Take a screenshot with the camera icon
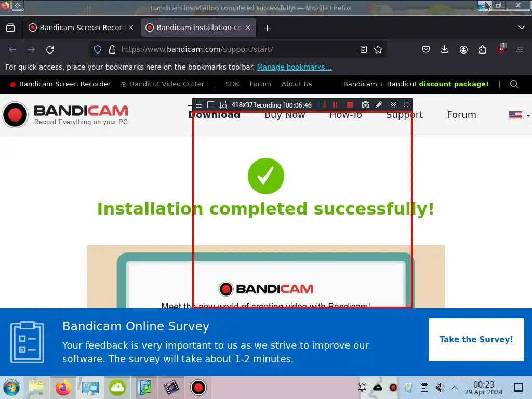 tap(365, 105)
